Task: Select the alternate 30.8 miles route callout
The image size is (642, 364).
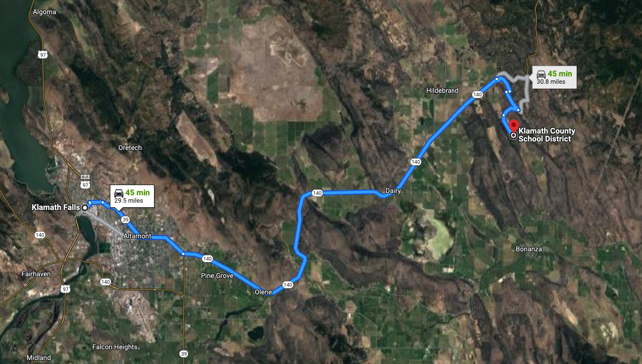Action: click(554, 77)
